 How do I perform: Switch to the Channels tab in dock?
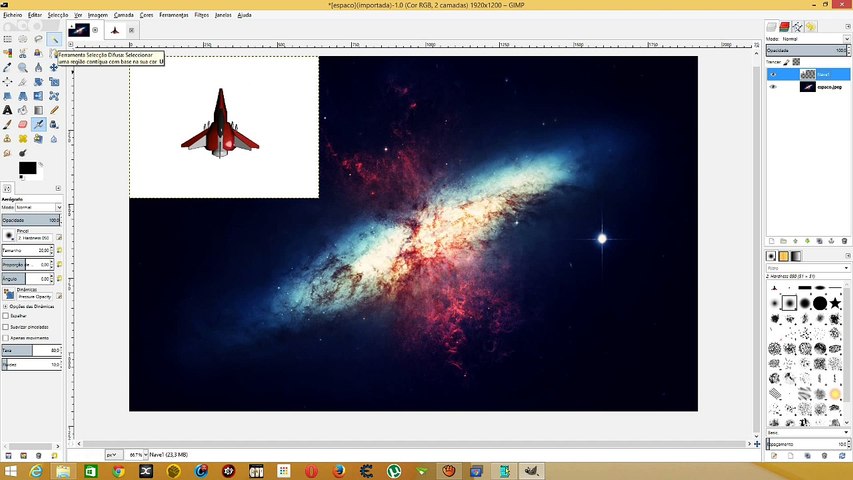[784, 27]
